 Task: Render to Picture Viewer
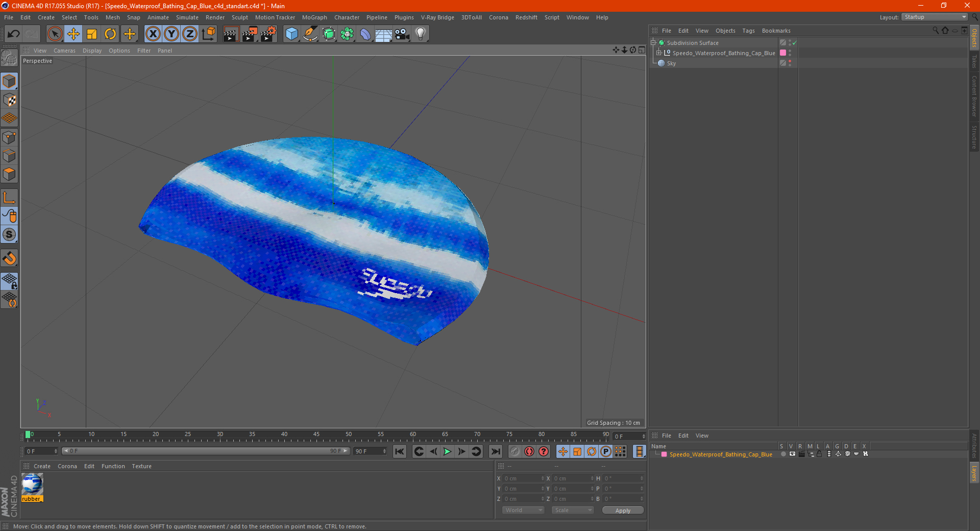pyautogui.click(x=250, y=34)
